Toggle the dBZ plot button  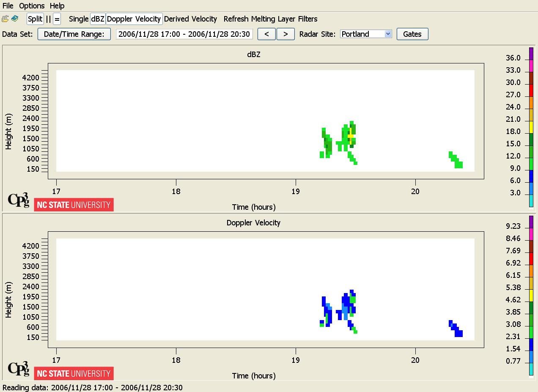pos(98,19)
